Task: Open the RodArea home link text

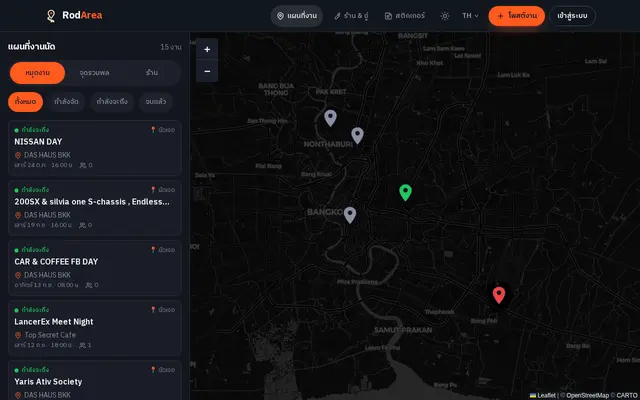Action: [82, 16]
